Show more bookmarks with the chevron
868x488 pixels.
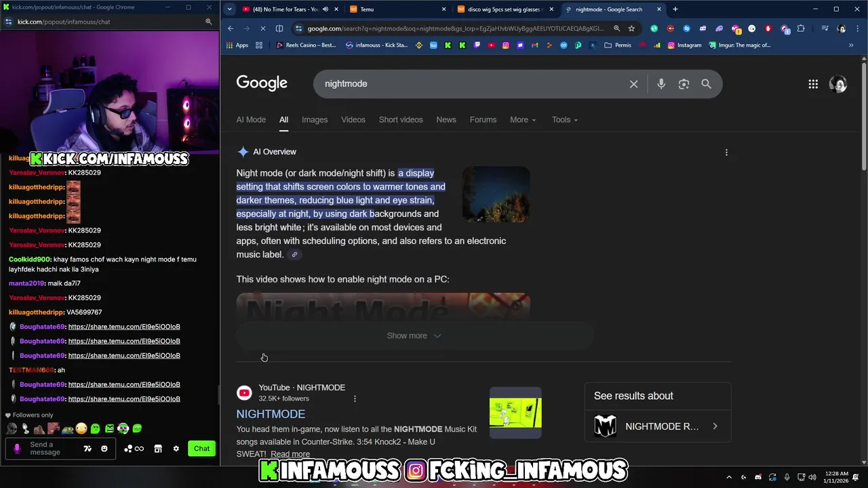(851, 45)
